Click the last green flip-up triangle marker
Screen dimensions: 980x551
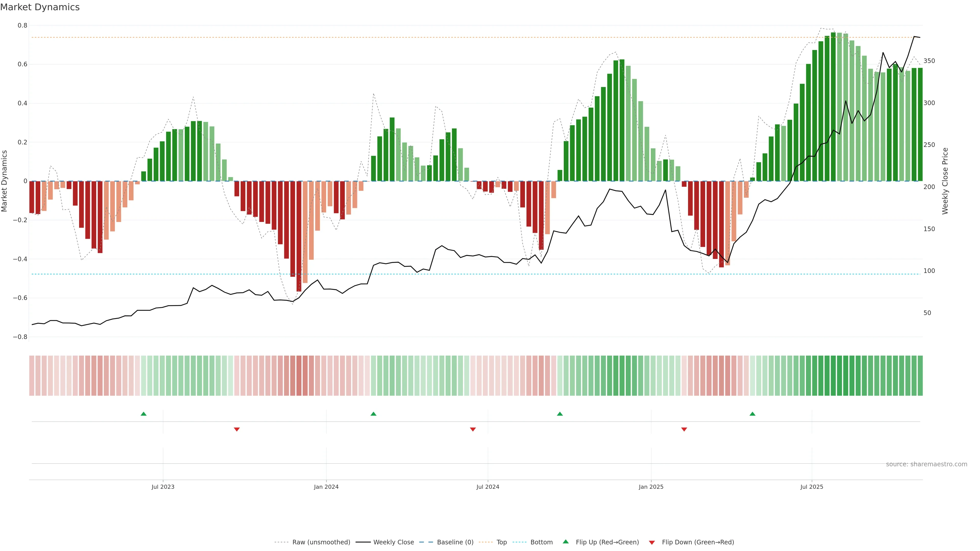[752, 414]
